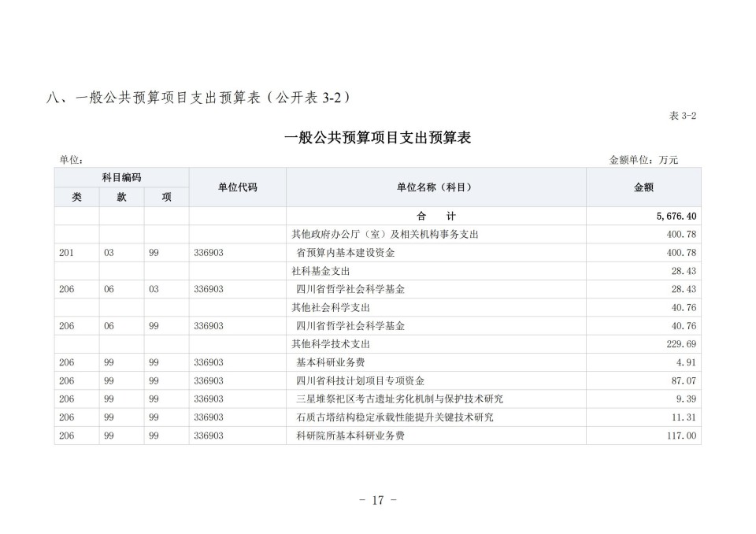The image size is (756, 534).
Task: Select row 其他政府办公厅（室）及相关机构事务支出
Action: pos(377,235)
